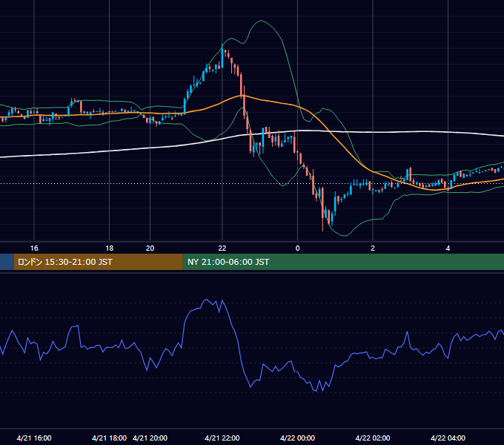Viewport: 504px width, 445px height.
Task: Click the 4/21 22:00 date label
Action: (x=222, y=438)
